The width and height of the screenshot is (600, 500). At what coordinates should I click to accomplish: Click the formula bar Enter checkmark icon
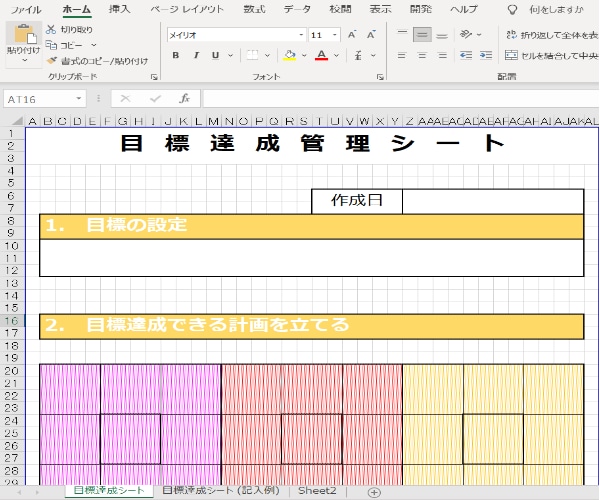point(155,99)
